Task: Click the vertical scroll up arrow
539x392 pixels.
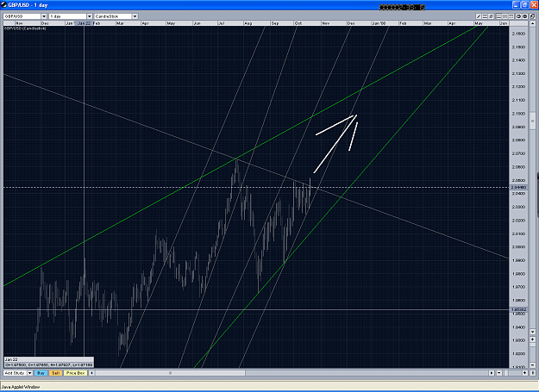Action: (532, 23)
